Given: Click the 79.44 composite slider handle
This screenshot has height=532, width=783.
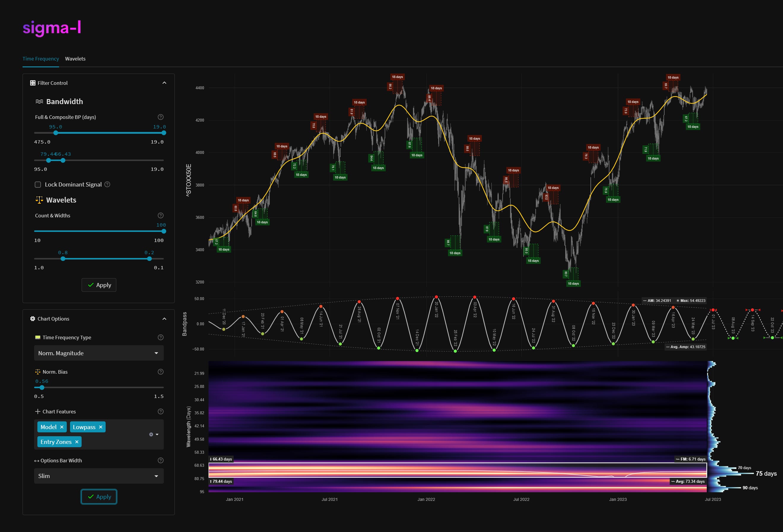Looking at the screenshot, I should pyautogui.click(x=49, y=160).
